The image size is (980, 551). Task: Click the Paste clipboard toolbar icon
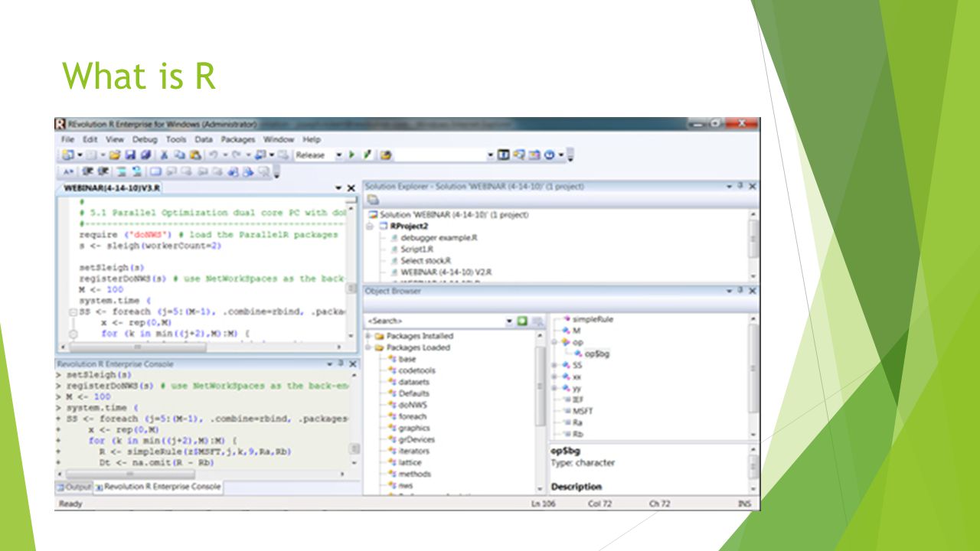196,155
